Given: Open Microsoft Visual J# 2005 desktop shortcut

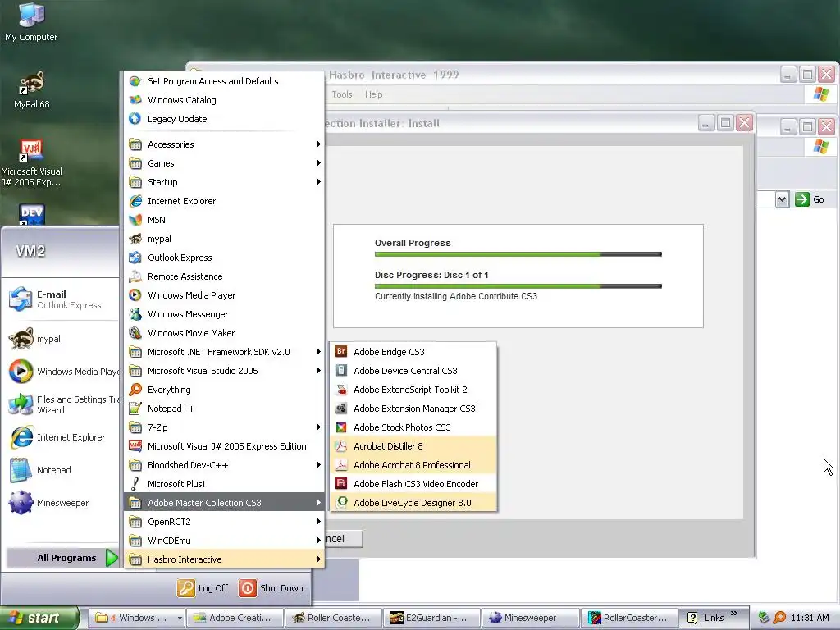Looking at the screenshot, I should (31, 163).
